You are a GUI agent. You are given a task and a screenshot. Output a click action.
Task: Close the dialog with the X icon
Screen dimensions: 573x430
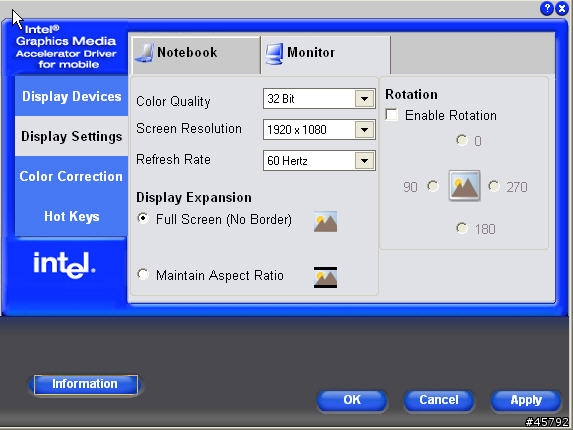562,8
